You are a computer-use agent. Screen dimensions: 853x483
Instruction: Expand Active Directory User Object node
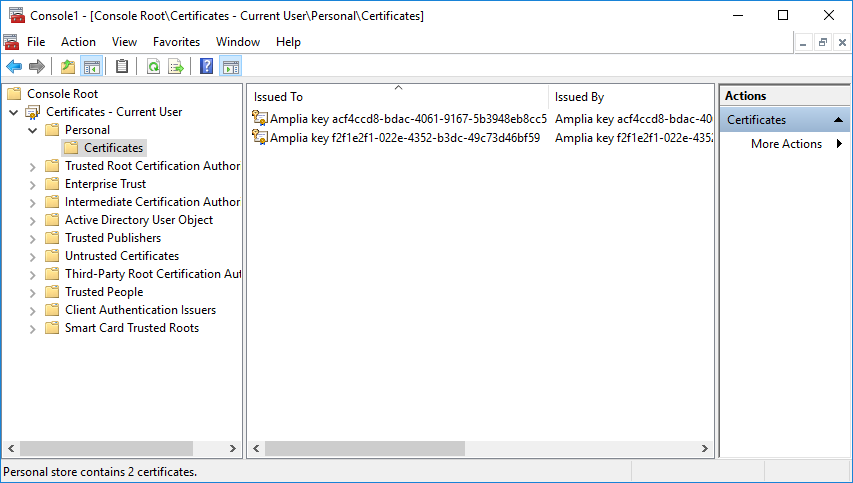33,220
